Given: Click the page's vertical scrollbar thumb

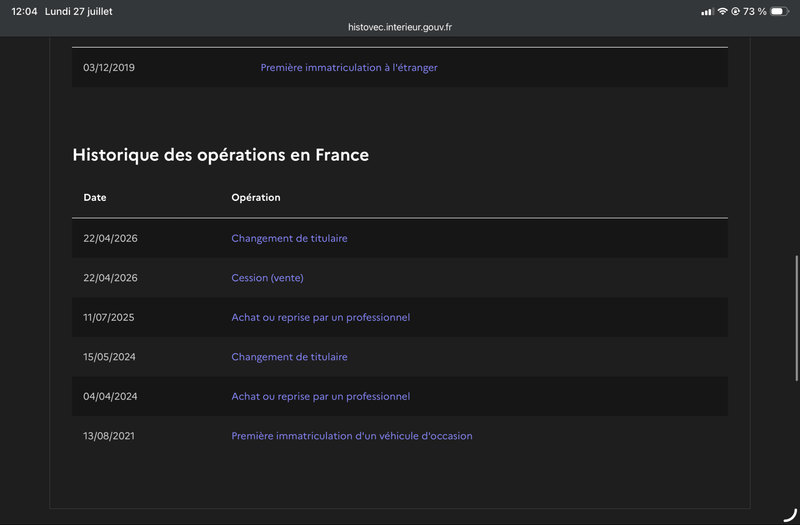Looking at the screenshot, I should tap(796, 318).
